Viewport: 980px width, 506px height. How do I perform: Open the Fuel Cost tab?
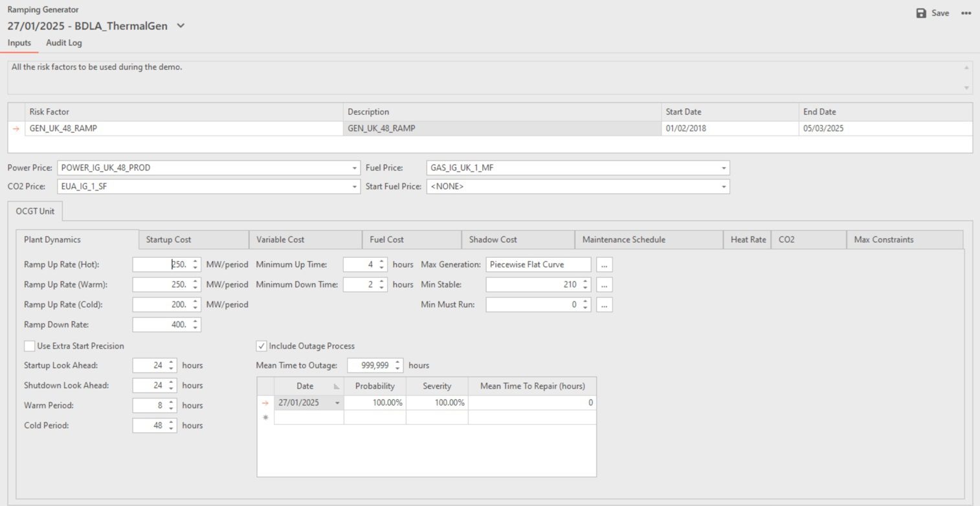[x=412, y=240]
